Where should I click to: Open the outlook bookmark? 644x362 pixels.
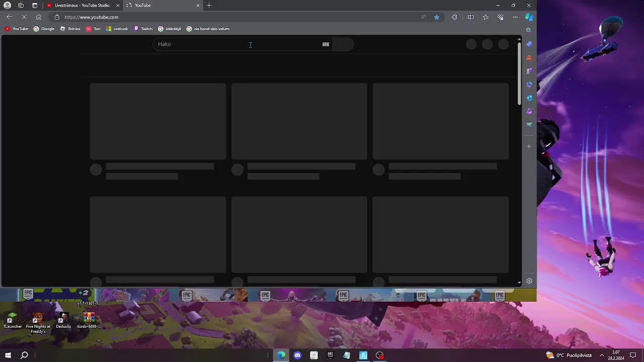117,29
